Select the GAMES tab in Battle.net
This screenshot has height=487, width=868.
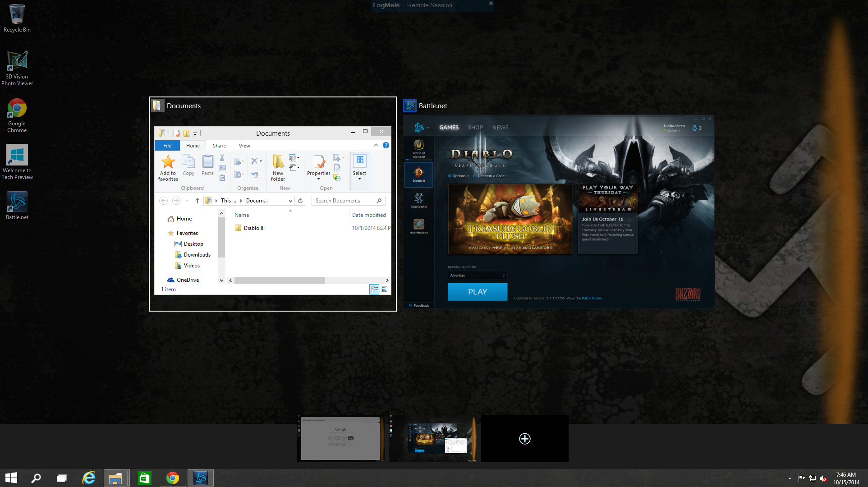(x=449, y=128)
